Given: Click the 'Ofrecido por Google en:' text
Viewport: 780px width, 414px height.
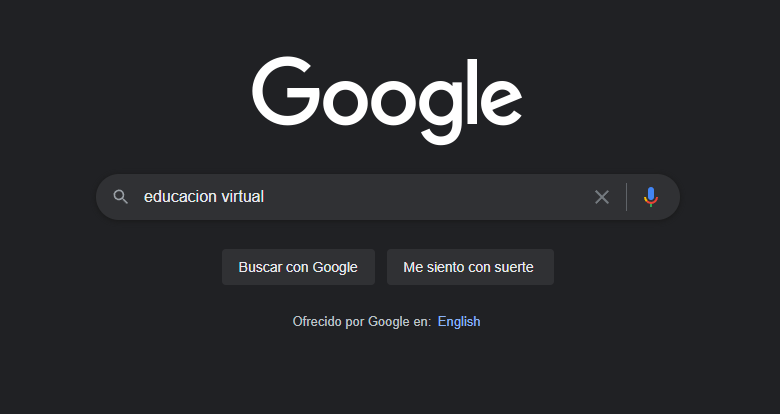Looking at the screenshot, I should 362,321.
